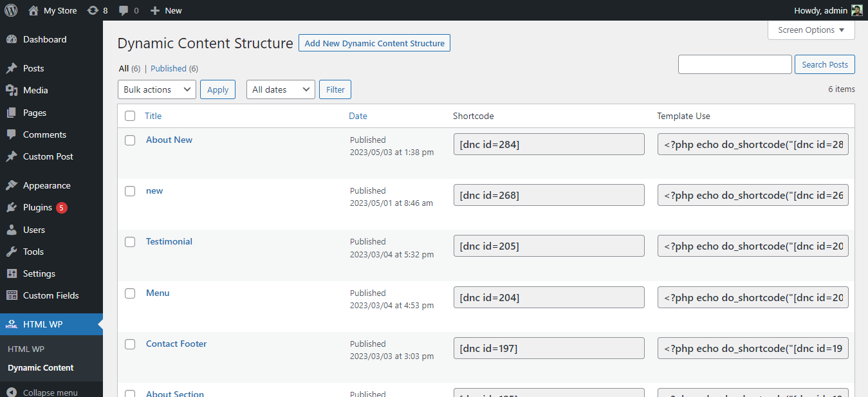Click the Comments icon in sidebar
This screenshot has height=397, width=868.
12,134
